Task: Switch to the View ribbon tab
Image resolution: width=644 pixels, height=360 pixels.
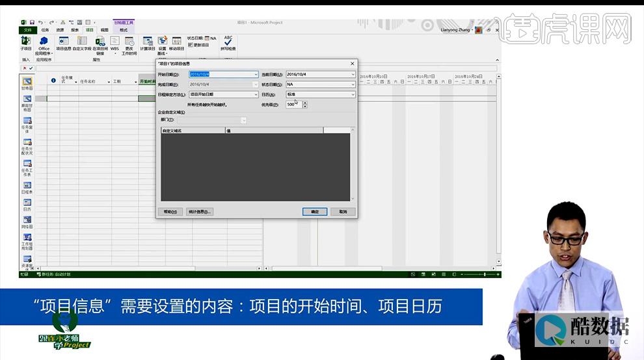Action: 104,30
